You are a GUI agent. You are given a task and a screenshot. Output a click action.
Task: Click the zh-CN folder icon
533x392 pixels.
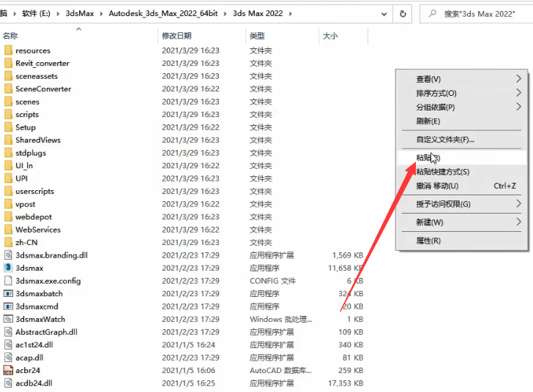click(x=9, y=243)
